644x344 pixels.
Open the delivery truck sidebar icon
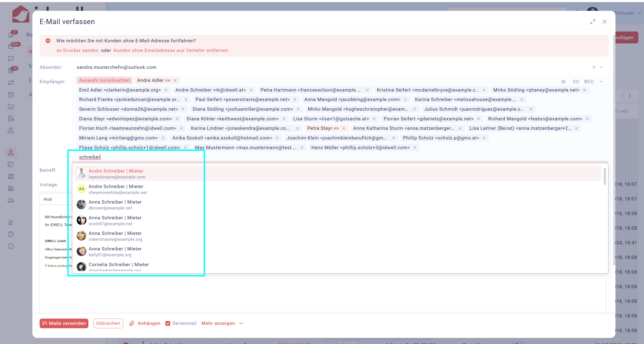click(11, 200)
